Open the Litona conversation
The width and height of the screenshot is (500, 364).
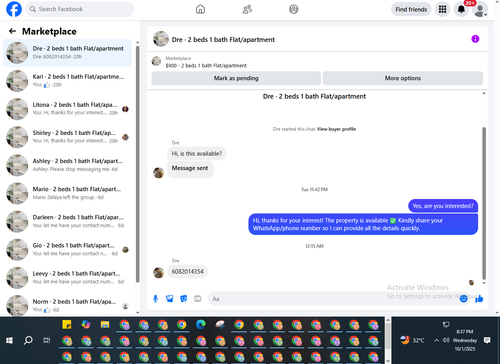click(x=67, y=109)
